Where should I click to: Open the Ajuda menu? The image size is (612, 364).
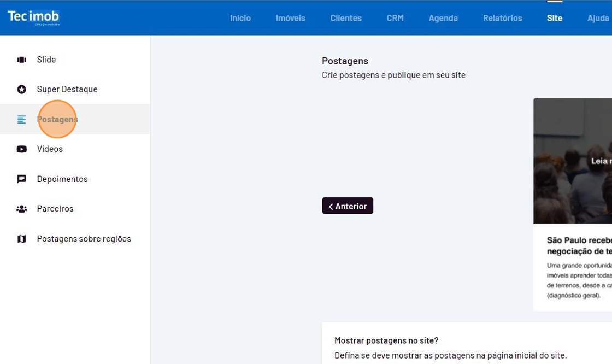[x=598, y=18]
